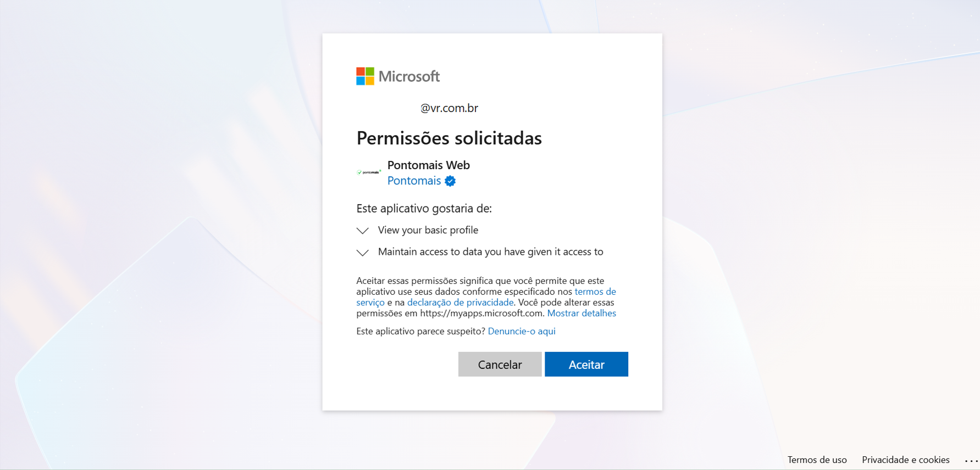The image size is (980, 470).
Task: Open the "termos de serviço" link
Action: click(x=595, y=292)
